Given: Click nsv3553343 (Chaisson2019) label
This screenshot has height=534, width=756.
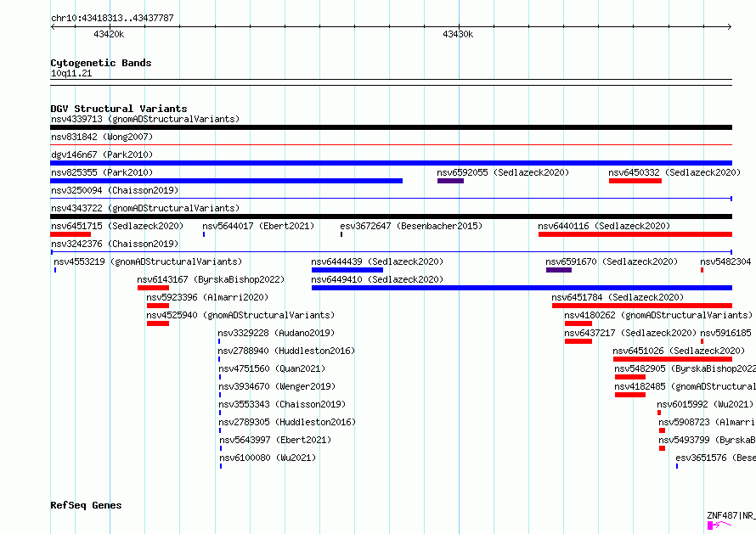Looking at the screenshot, I should [282, 404].
